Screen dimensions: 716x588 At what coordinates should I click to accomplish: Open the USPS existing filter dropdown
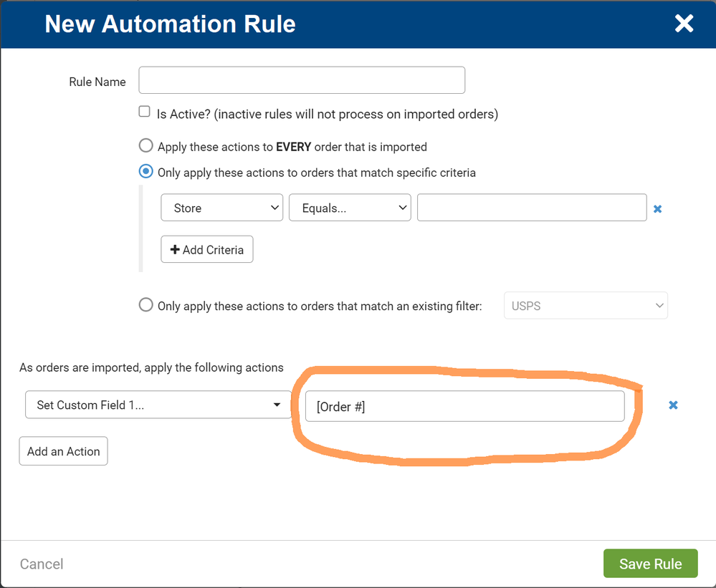pyautogui.click(x=586, y=306)
